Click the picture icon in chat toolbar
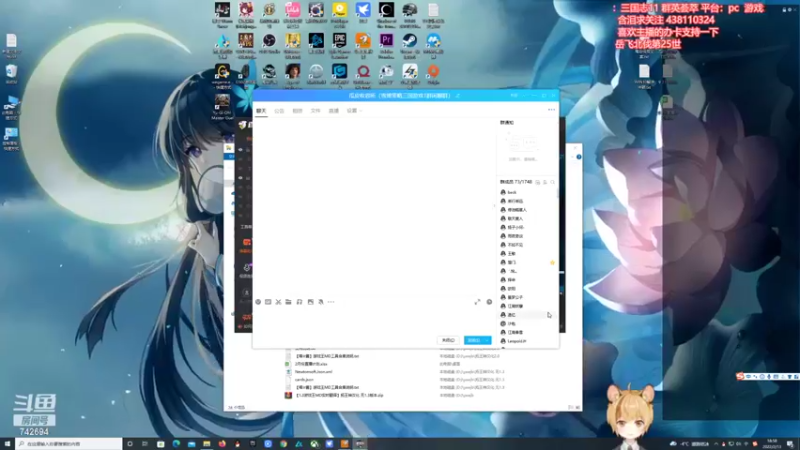The width and height of the screenshot is (800, 450). [x=310, y=302]
